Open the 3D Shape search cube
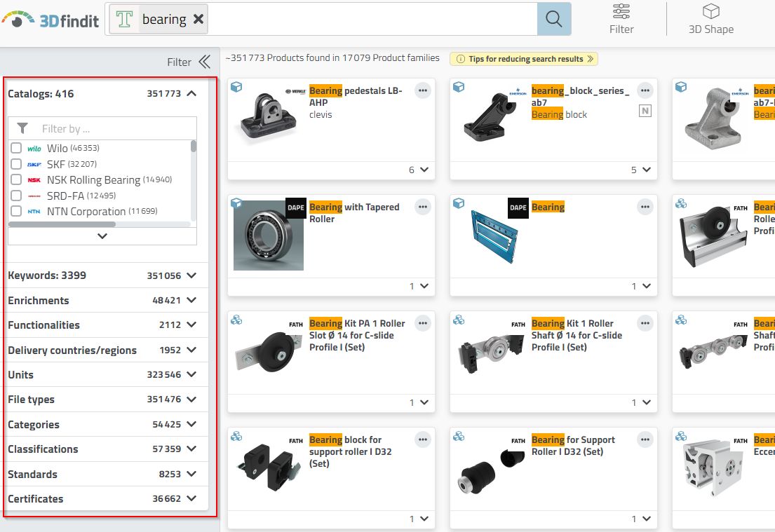Viewport: 775px width, 532px height. click(710, 19)
